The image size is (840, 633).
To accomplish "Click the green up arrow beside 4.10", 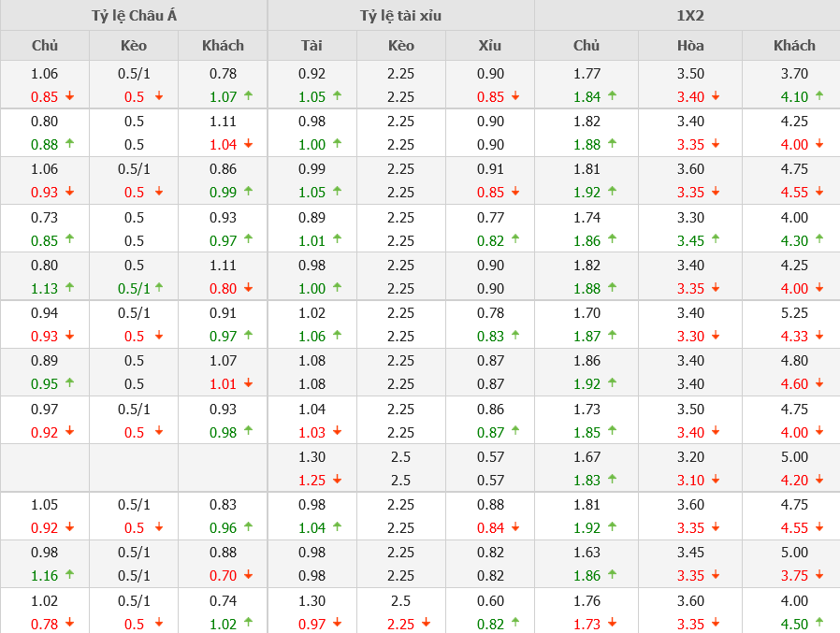I will tap(819, 95).
